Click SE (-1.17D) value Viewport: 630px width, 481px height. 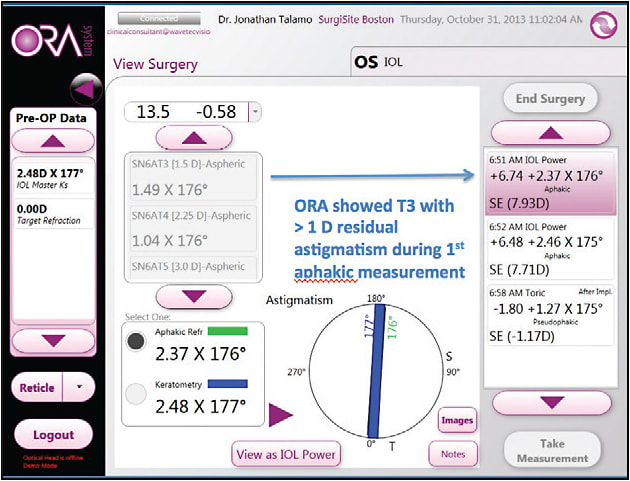click(x=522, y=336)
